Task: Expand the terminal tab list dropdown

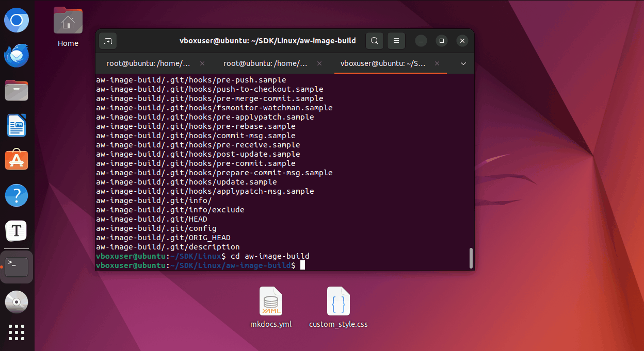Action: point(463,63)
